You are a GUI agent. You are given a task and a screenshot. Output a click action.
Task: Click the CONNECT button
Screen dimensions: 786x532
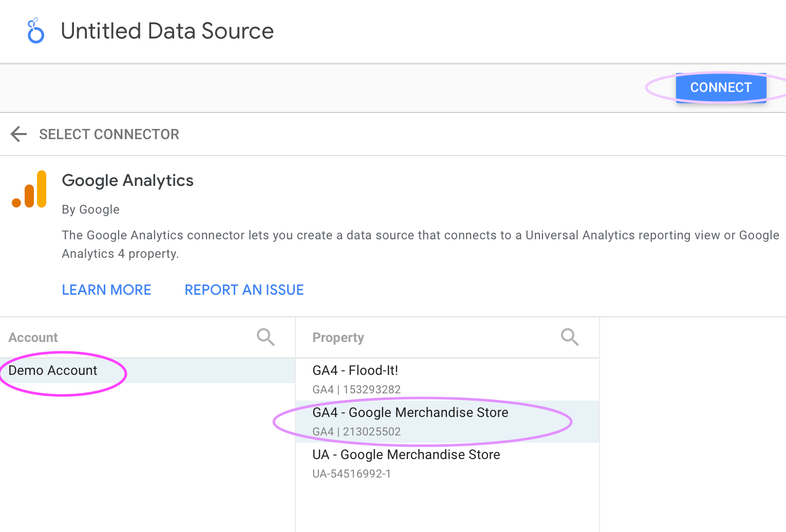coord(721,87)
